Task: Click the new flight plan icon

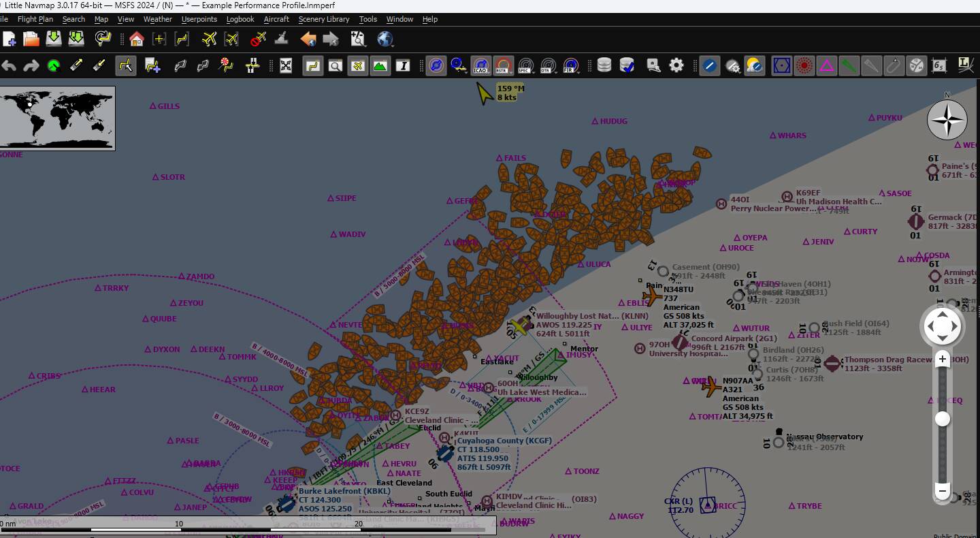Action: 9,39
